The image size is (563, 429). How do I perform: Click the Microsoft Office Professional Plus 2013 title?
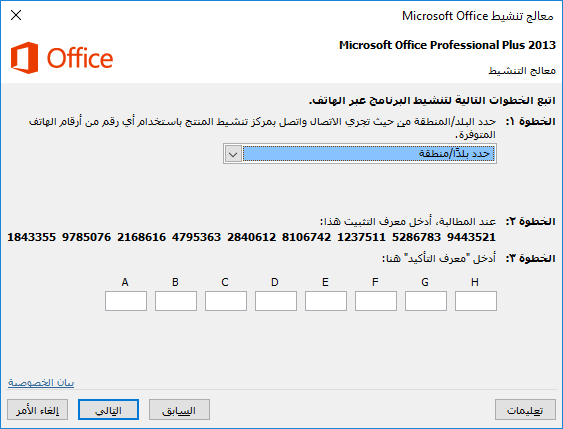(x=447, y=45)
